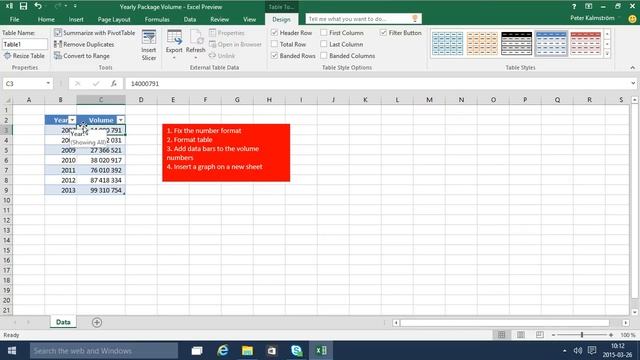Select the Data sheet tab

(63, 322)
